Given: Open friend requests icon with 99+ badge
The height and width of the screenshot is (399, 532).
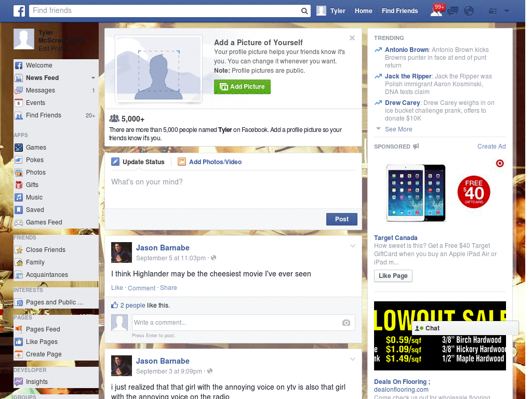Looking at the screenshot, I should 437,10.
